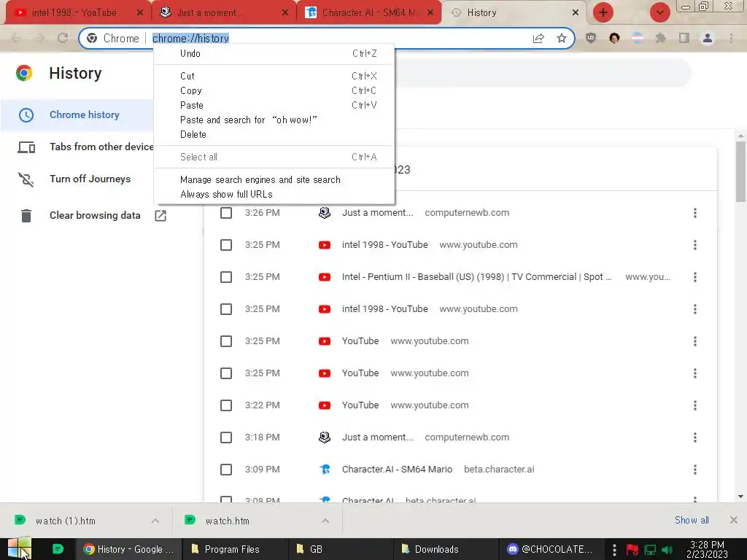Image resolution: width=747 pixels, height=560 pixels.
Task: Open the Discord @CHOCOLATE taskbar item
Action: 550,549
